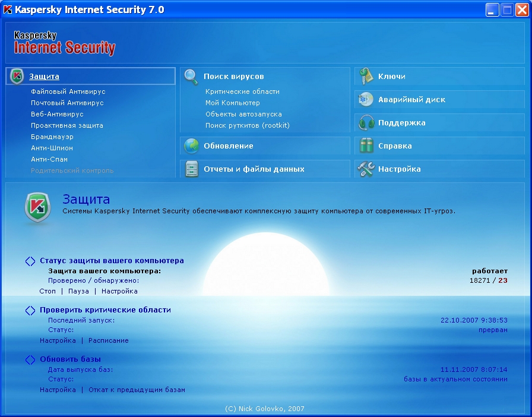This screenshot has height=417, width=532.
Task: Click the Обновить базы heading
Action: [x=71, y=359]
